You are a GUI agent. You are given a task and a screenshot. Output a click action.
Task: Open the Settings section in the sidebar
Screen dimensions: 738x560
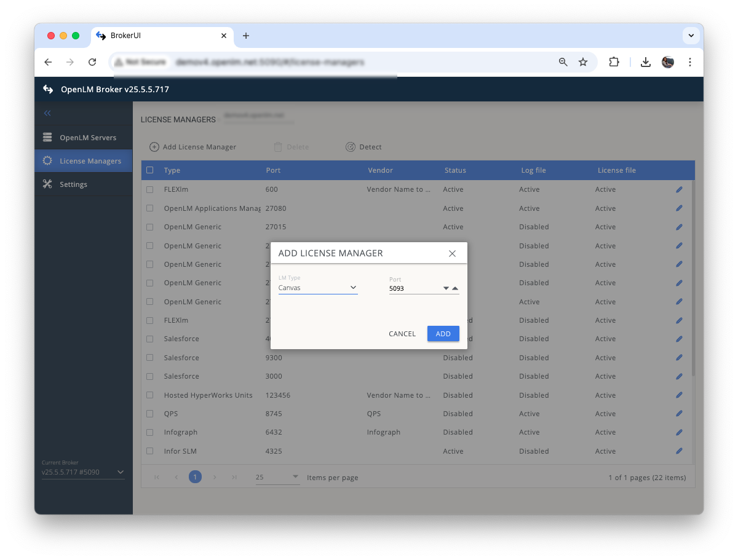coord(73,184)
